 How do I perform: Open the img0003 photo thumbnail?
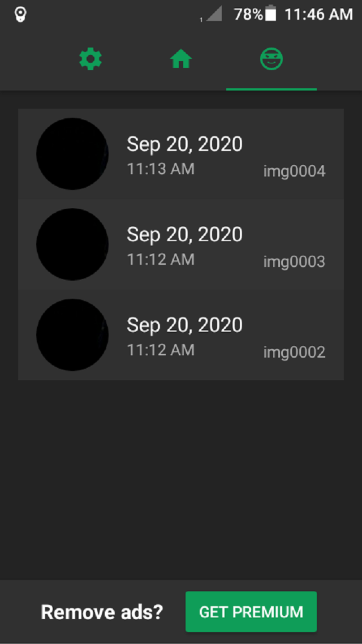[72, 244]
